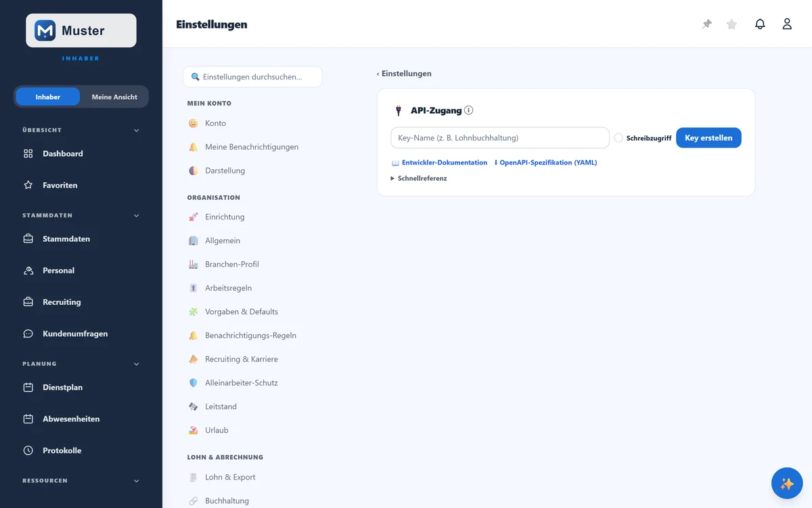Click the info icon next to API-Zugang
The width and height of the screenshot is (812, 508).
click(469, 110)
